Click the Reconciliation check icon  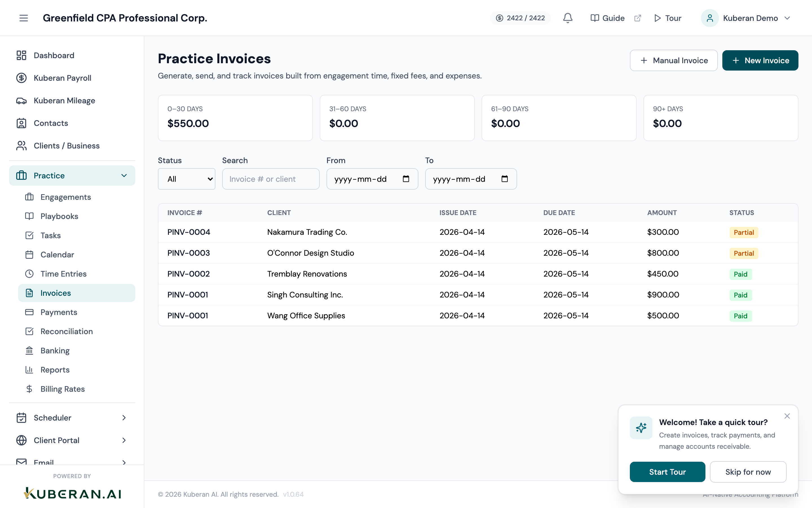(29, 331)
